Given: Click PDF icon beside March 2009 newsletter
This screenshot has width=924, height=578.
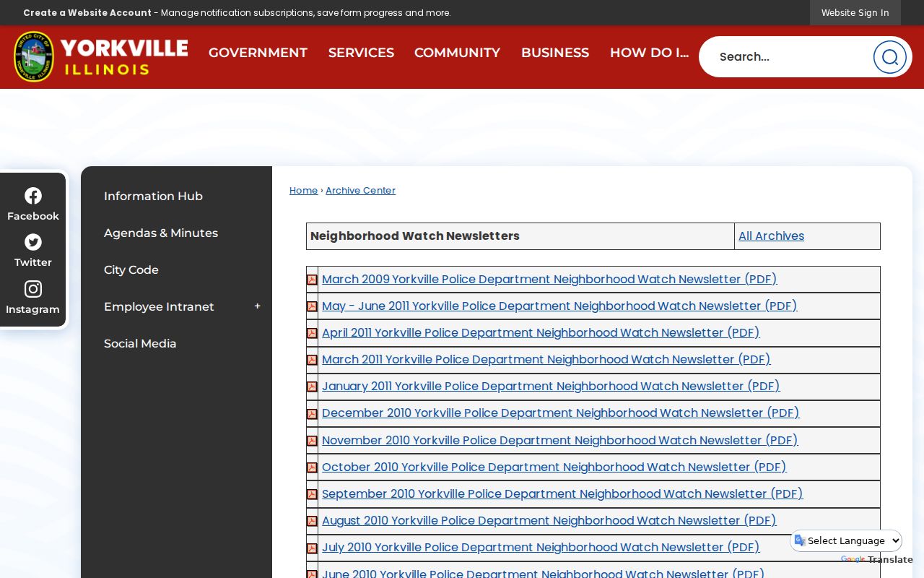Looking at the screenshot, I should (x=312, y=280).
